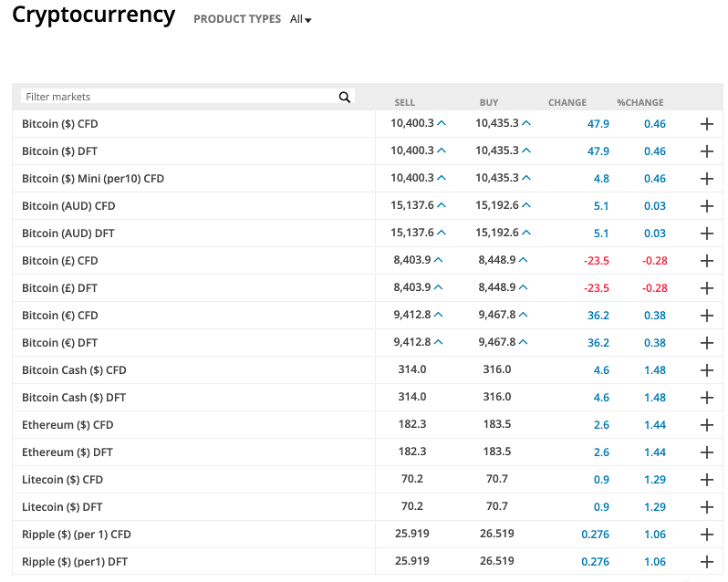Add Bitcoin (£) DFT with plus icon
This screenshot has height=582, width=728.
[x=707, y=288]
